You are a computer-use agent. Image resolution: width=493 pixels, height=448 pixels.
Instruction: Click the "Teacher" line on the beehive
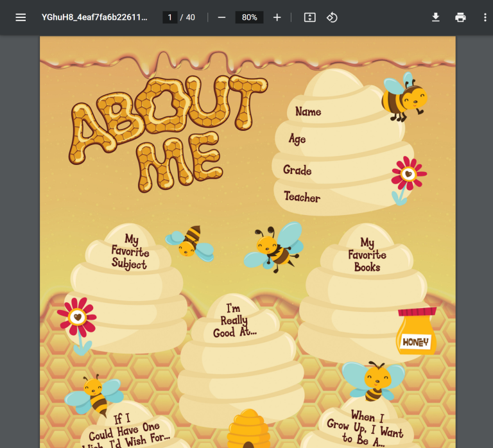coord(302,197)
